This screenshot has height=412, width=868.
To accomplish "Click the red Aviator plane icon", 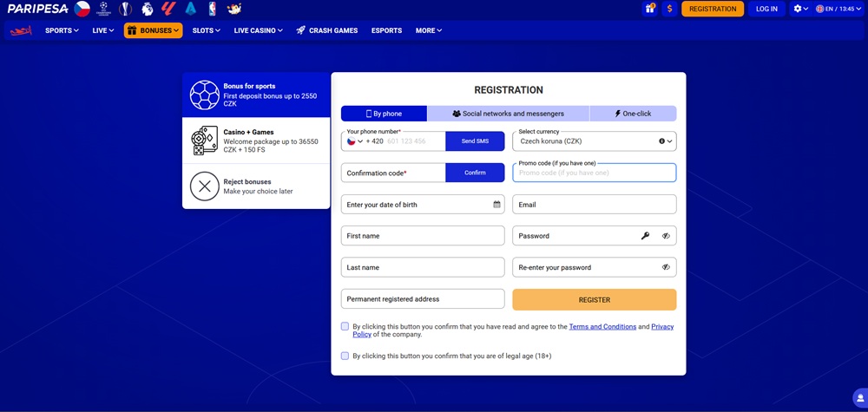I will (x=21, y=30).
